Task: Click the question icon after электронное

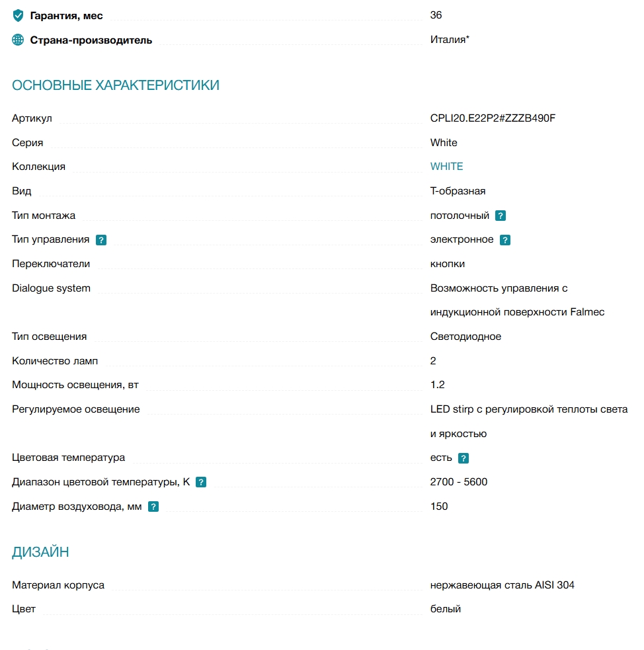Action: pyautogui.click(x=504, y=240)
